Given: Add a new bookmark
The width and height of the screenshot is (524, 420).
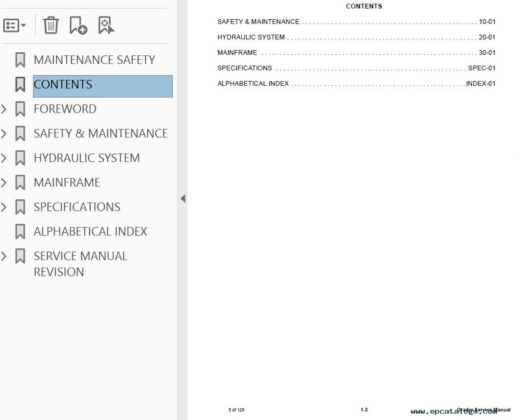Looking at the screenshot, I should click(78, 25).
